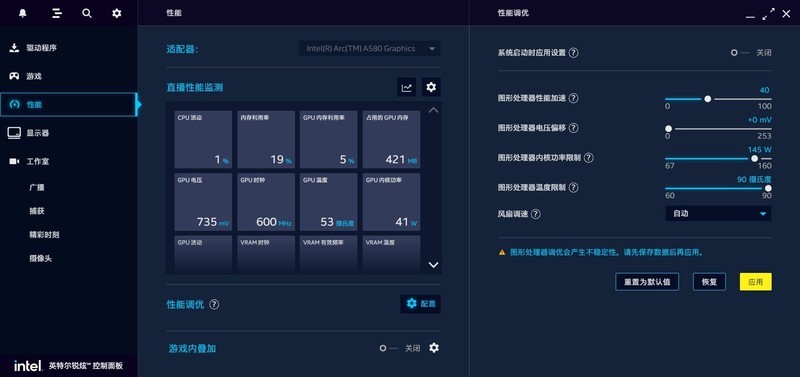Click the speedometer icon beside 性能
800x377 pixels.
(x=14, y=105)
